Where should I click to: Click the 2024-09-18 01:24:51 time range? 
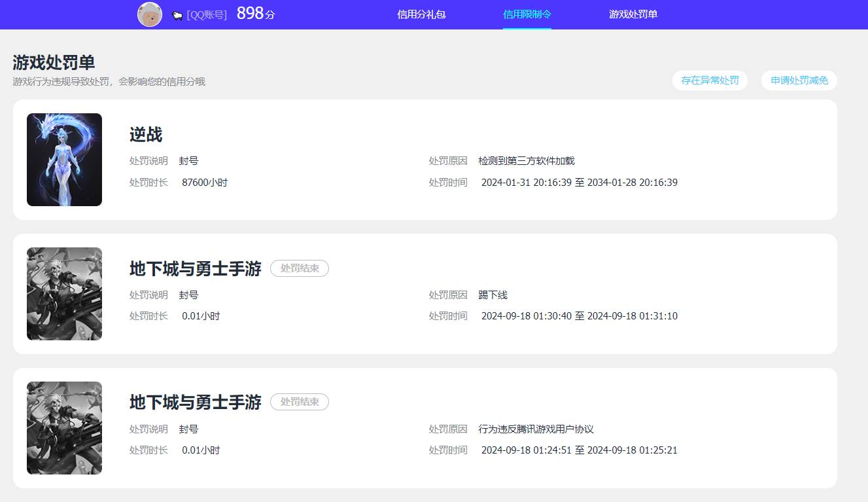point(580,450)
